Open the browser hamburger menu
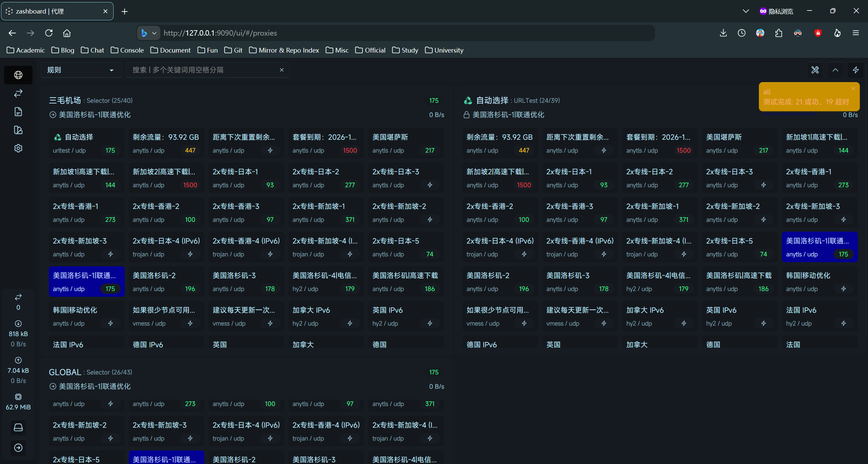 856,33
